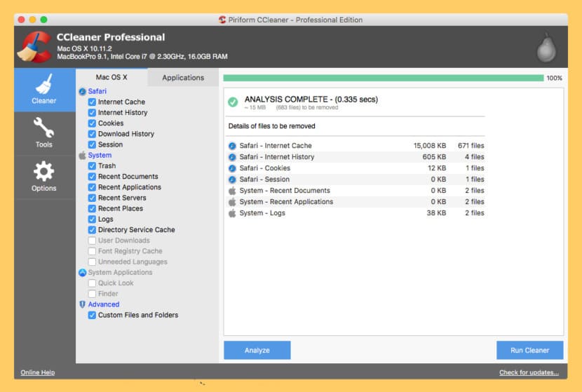This screenshot has width=582, height=392.
Task: Select the Mac OS X tab
Action: click(x=111, y=77)
